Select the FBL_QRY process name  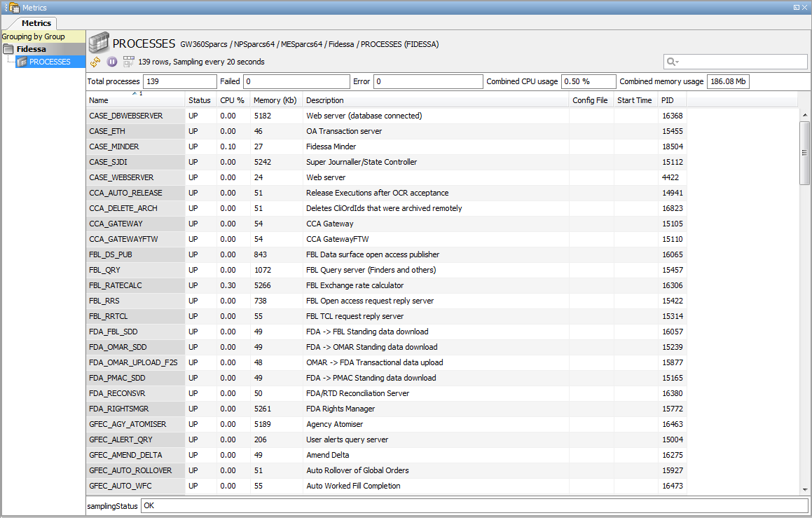tap(104, 270)
